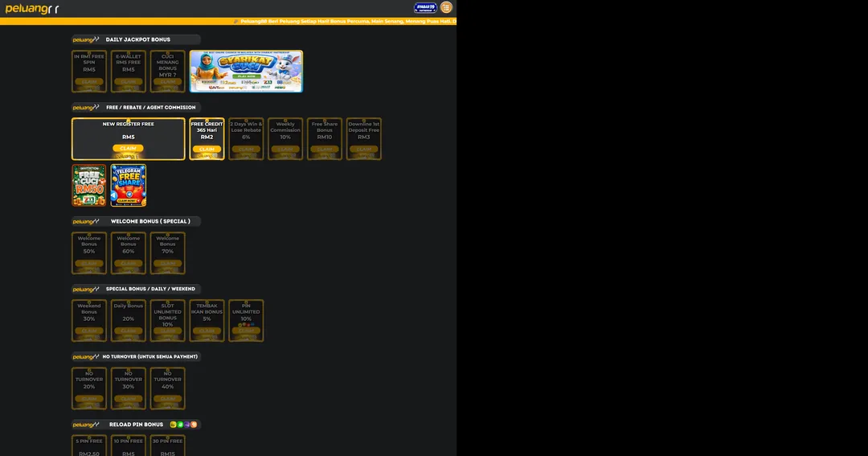Claim the New Register Free RM5 bonus
The image size is (868, 456).
(128, 149)
